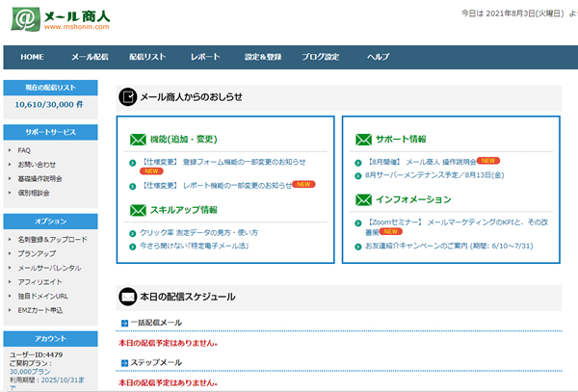Open the 設定&登録 menu
This screenshot has height=392, width=578.
263,57
